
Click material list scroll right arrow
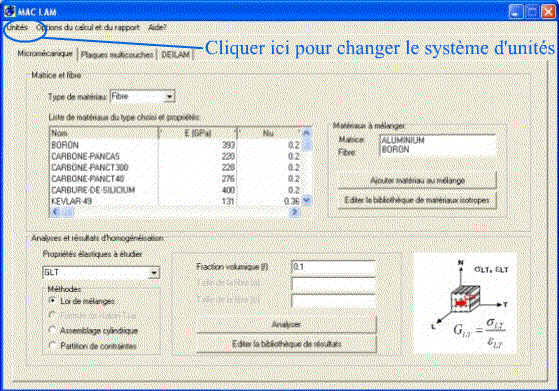click(294, 212)
